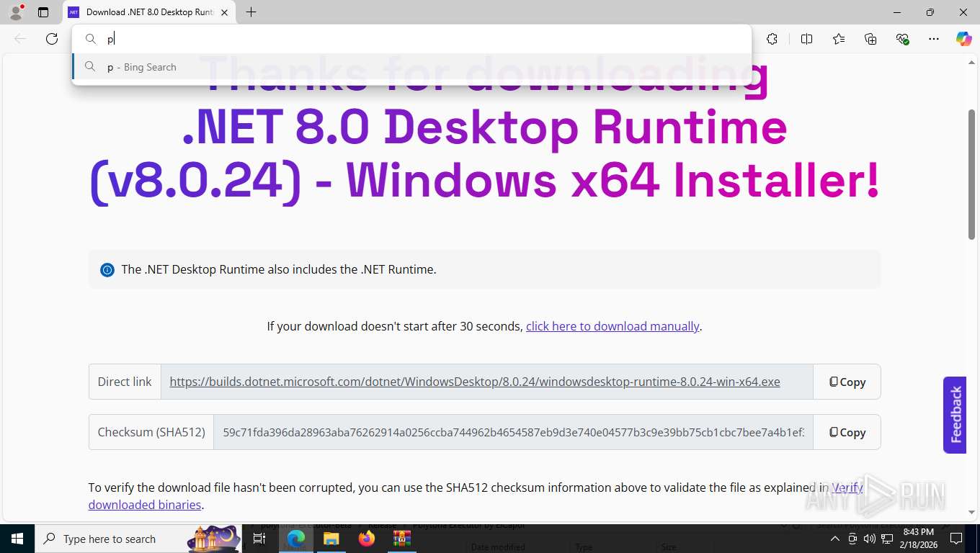Open the taskbar clock showing 8:43 PM

pos(918,539)
